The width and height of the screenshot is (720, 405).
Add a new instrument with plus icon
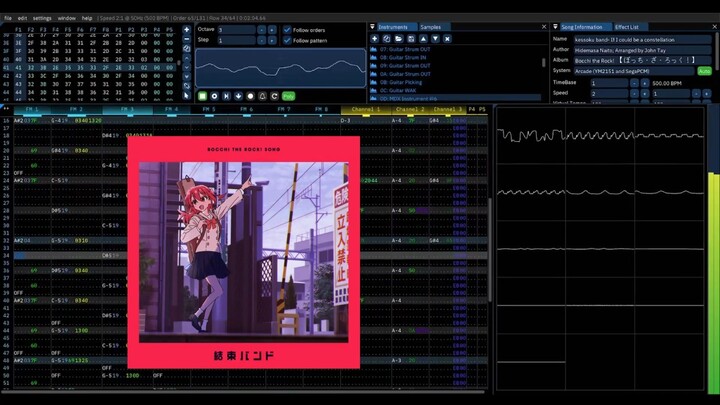click(x=374, y=39)
